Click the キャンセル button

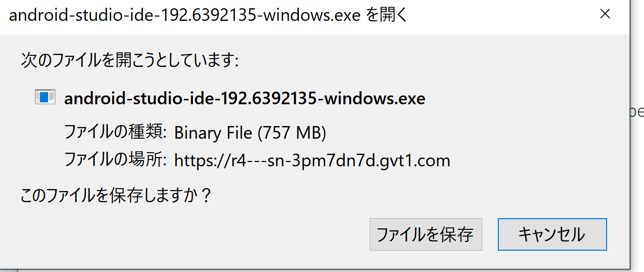[x=552, y=235]
